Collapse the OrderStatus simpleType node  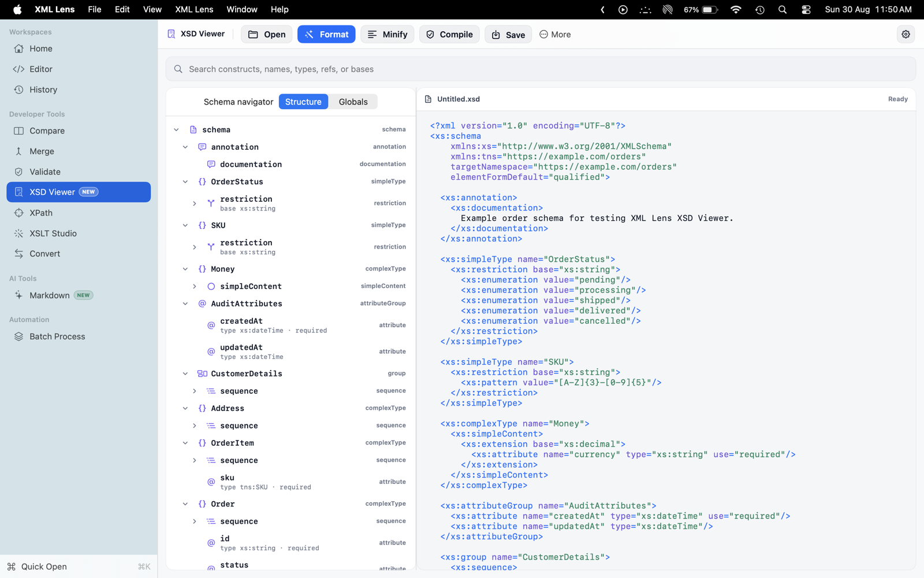coord(185,182)
